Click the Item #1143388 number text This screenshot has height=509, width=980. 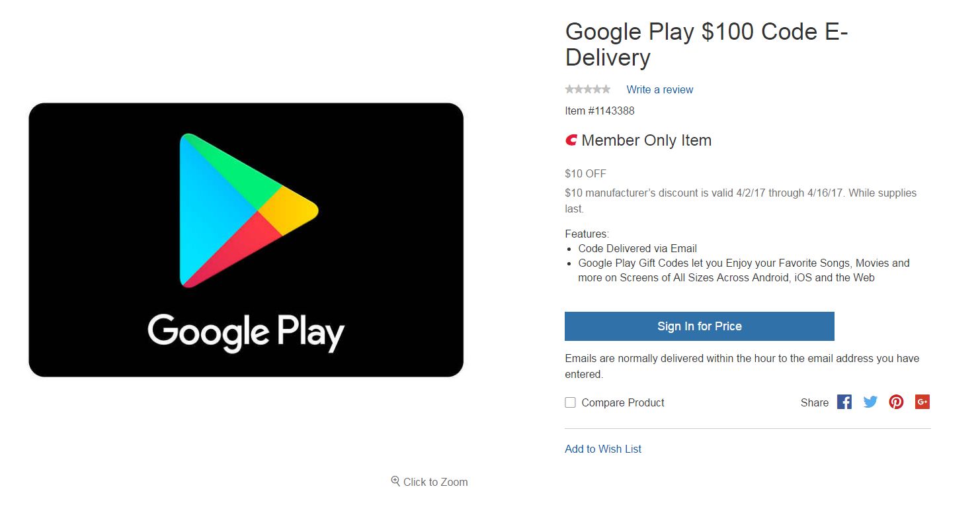pyautogui.click(x=599, y=111)
